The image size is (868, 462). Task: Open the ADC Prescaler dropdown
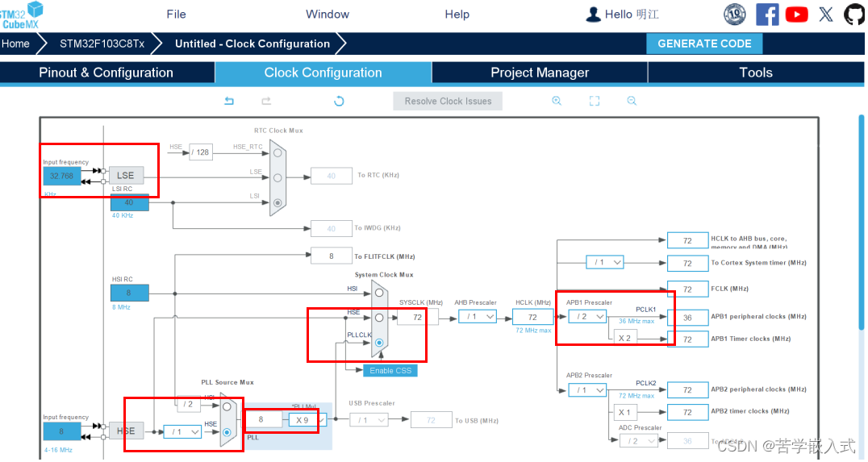click(x=638, y=441)
